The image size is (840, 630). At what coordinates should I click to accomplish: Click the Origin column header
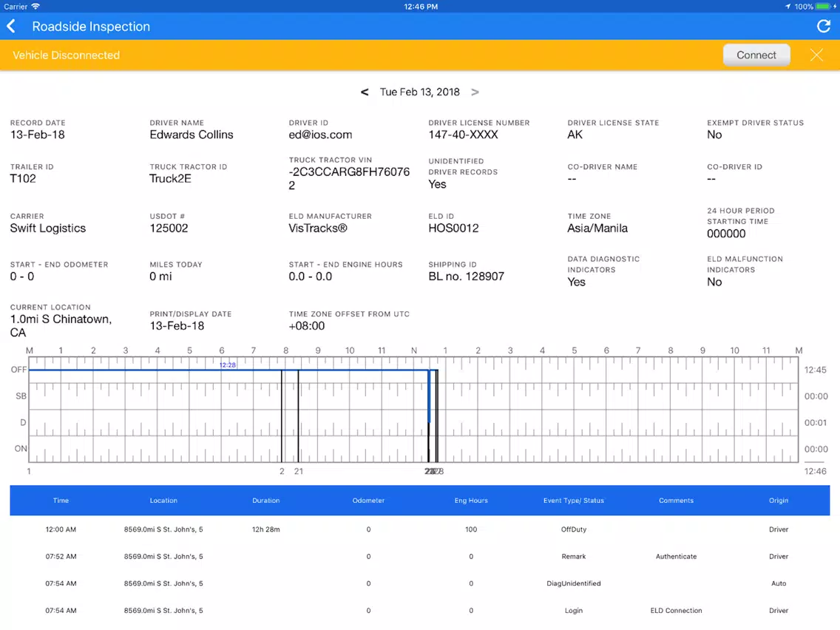click(x=779, y=501)
